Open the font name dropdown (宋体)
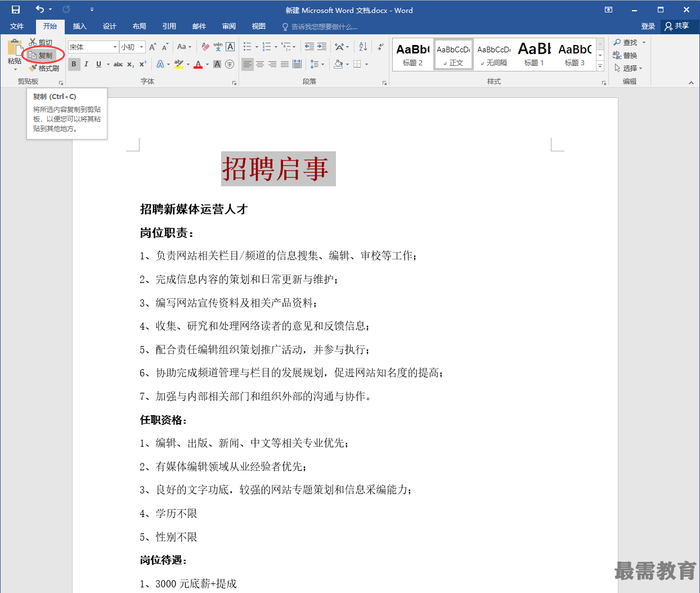This screenshot has height=593, width=700. (115, 47)
